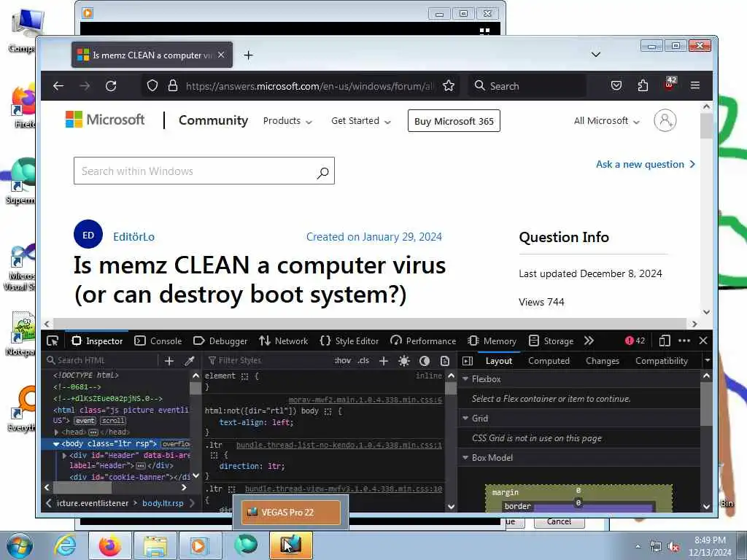Click the Filter Styles field
This screenshot has height=560, width=747.
[x=268, y=360]
